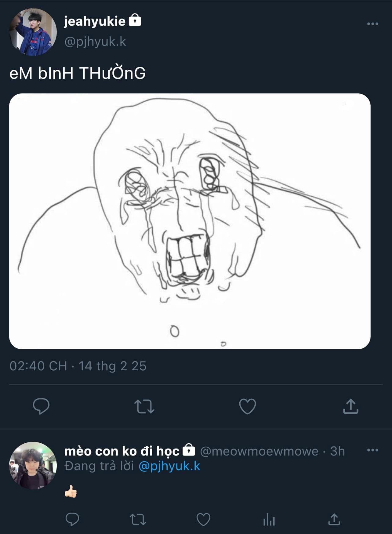Open the jeahyukie display name
This screenshot has height=534, width=392.
tap(95, 21)
